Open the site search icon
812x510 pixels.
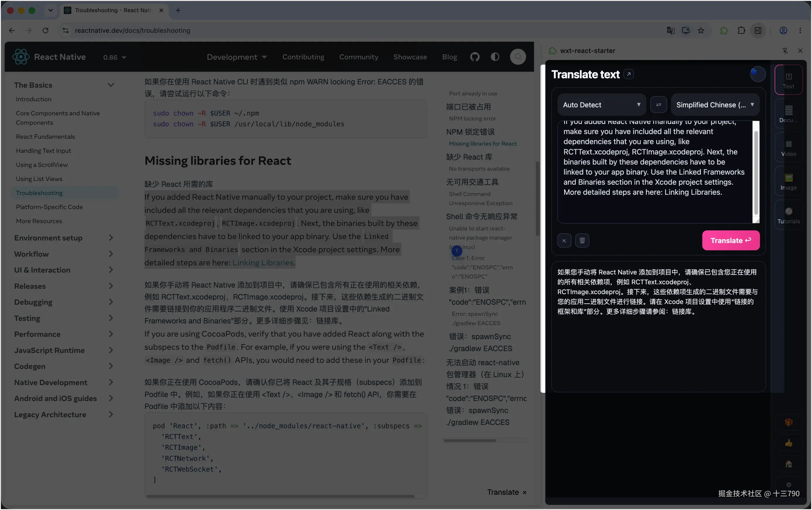click(517, 57)
